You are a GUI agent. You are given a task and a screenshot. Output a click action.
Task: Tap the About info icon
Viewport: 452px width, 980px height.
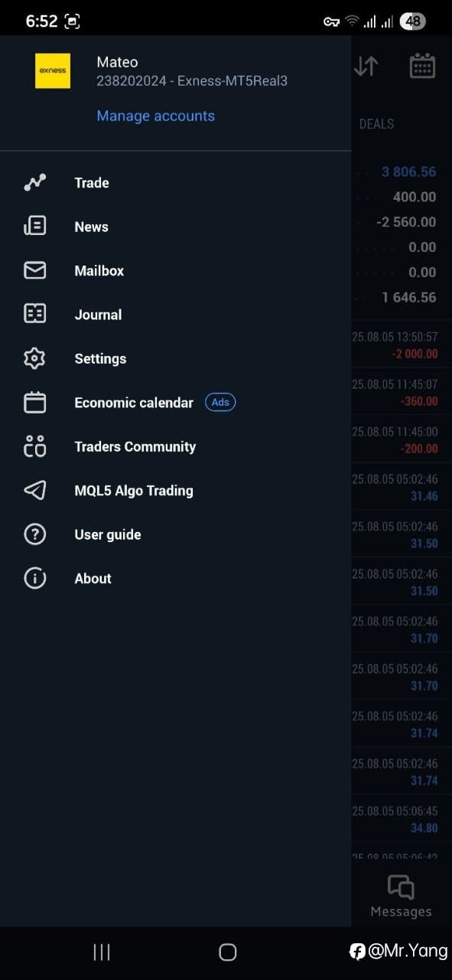click(34, 578)
